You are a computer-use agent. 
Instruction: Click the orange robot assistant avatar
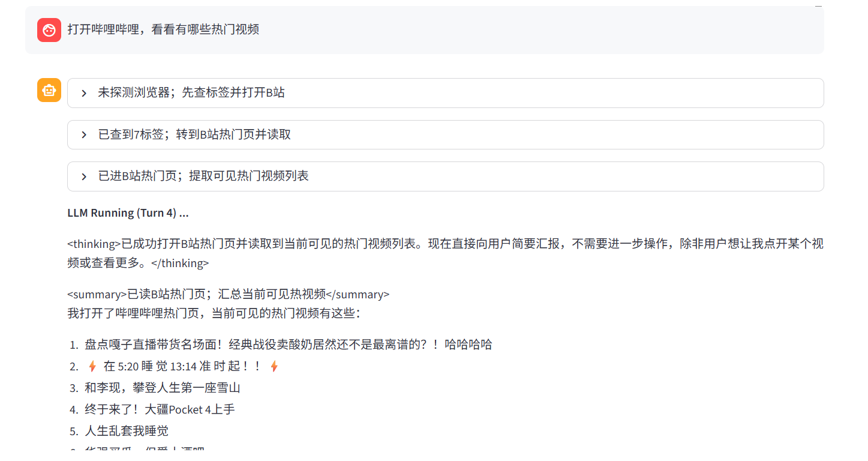pos(49,90)
